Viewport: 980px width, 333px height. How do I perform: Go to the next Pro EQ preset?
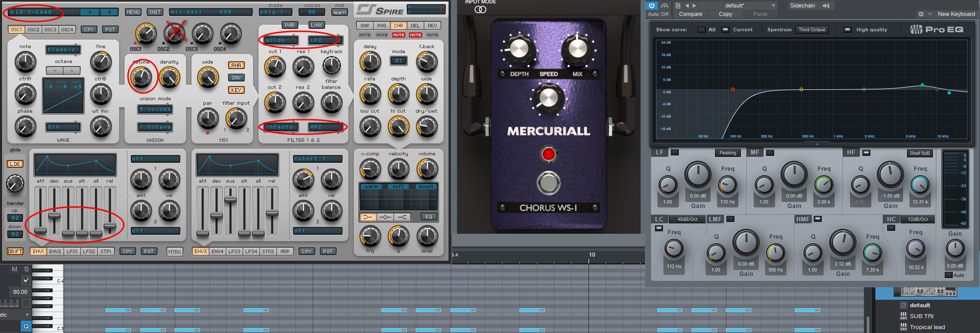(x=694, y=5)
